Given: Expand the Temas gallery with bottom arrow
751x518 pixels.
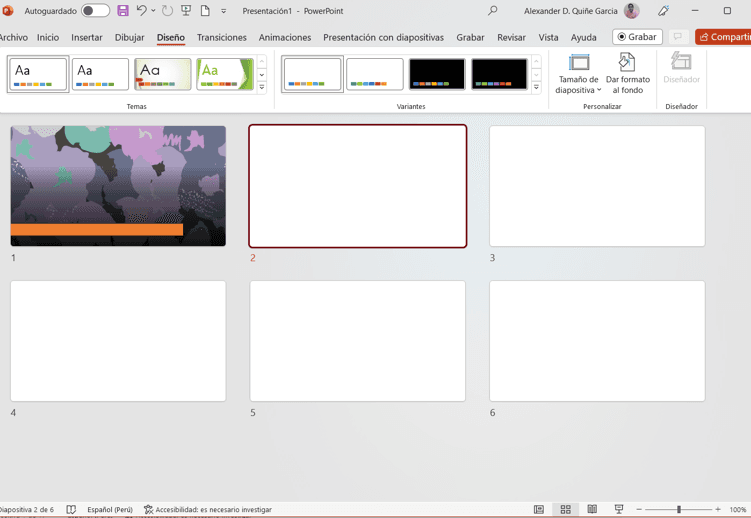Looking at the screenshot, I should point(262,88).
